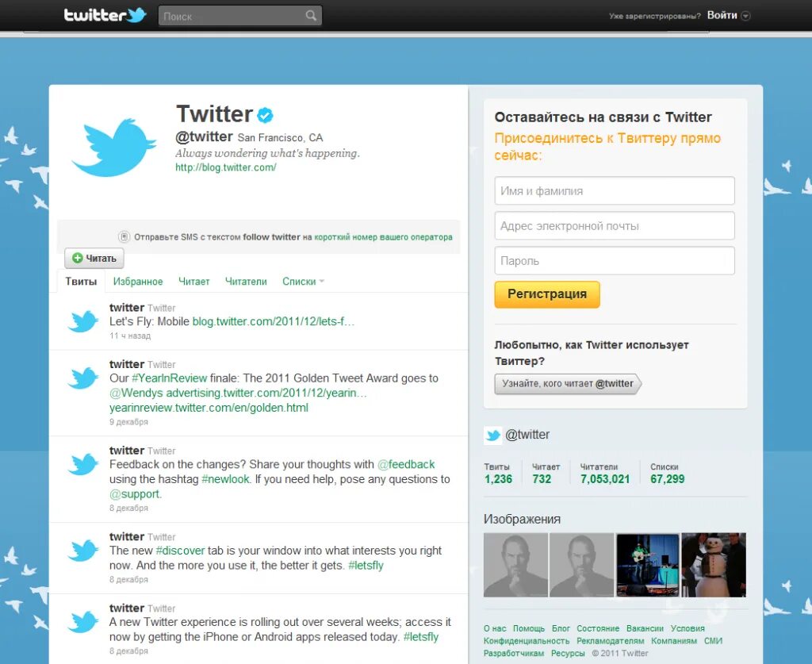
Task: Open the guitarist on stage thumbnail
Action: point(647,565)
